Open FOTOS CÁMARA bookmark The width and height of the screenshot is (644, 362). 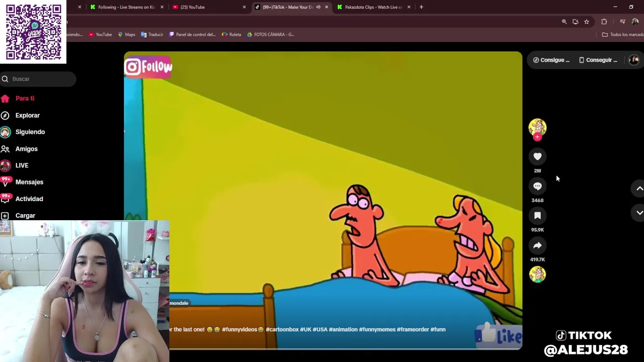270,34
